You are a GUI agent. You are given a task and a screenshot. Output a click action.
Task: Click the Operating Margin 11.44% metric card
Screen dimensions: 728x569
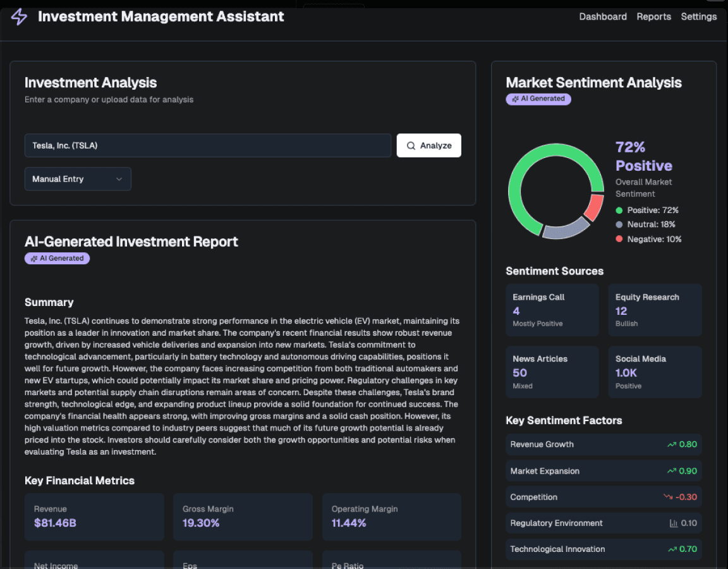point(391,517)
